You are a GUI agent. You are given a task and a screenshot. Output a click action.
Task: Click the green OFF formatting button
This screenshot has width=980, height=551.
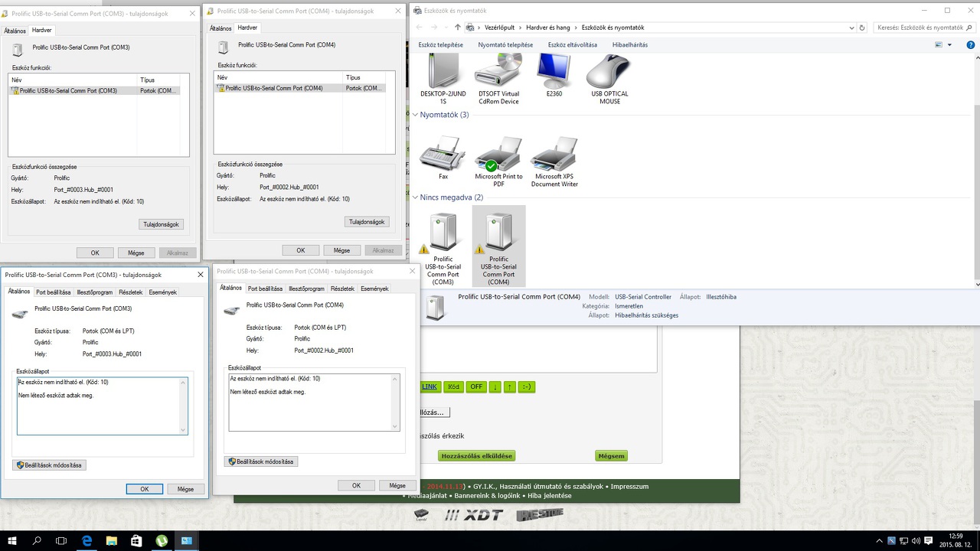477,387
